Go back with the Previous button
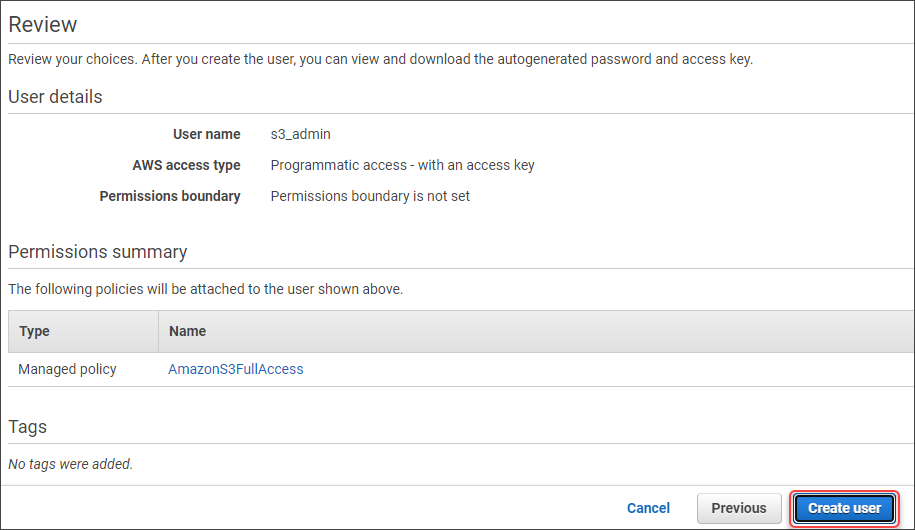 [x=739, y=508]
